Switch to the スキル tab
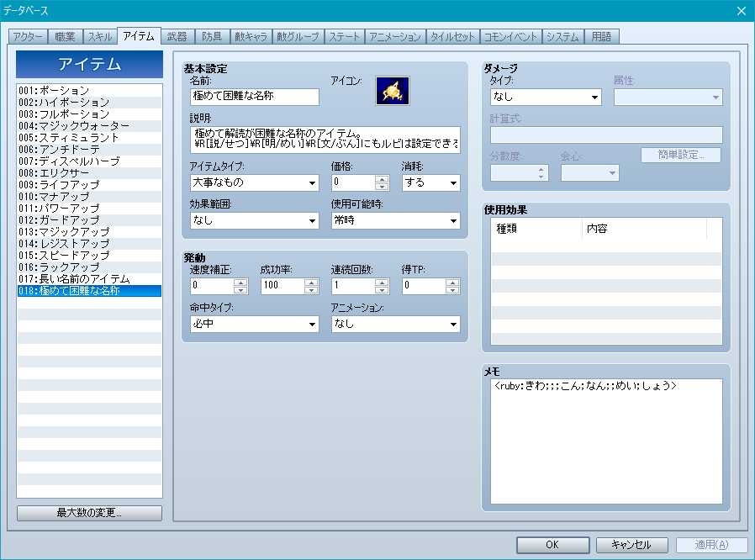The image size is (755, 560). pos(99,37)
